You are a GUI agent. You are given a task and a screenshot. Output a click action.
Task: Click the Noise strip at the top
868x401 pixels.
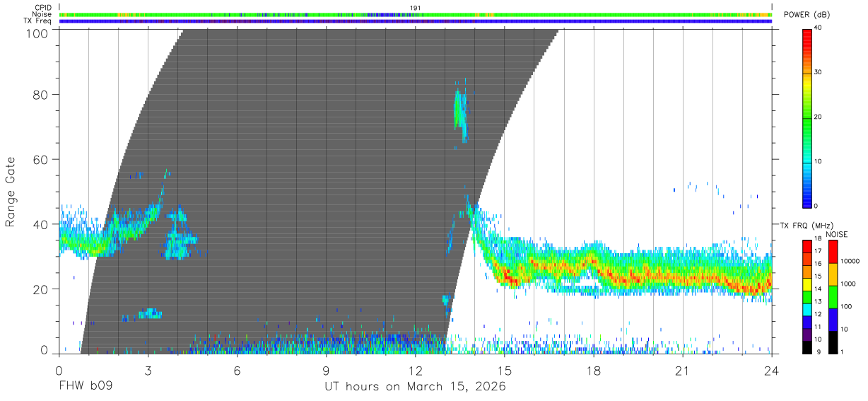click(x=415, y=14)
